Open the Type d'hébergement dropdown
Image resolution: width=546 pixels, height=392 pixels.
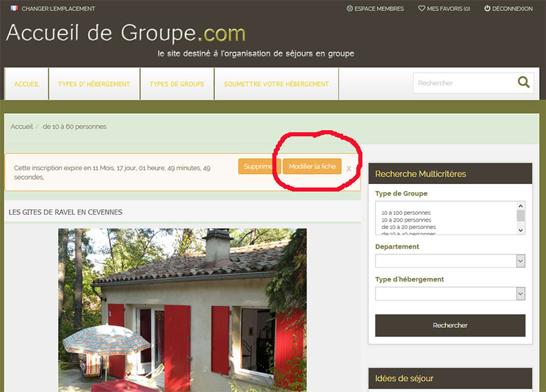(x=450, y=294)
